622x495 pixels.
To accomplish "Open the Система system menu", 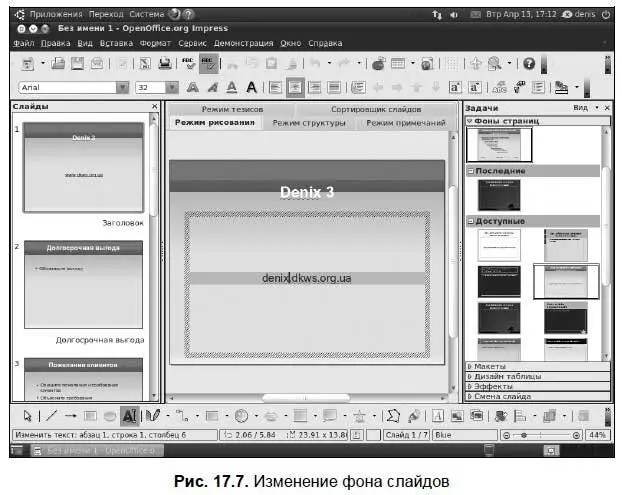I will point(146,14).
